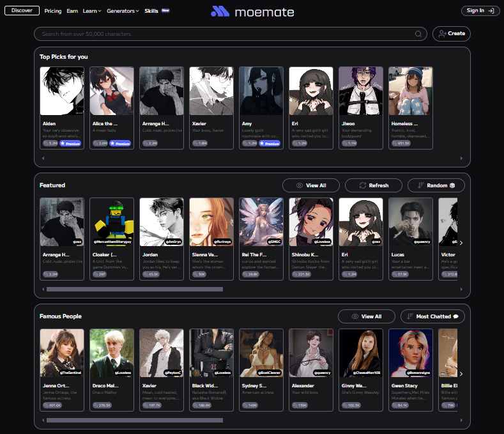Click the Eri name in Top Picks
Image resolution: width=504 pixels, height=434 pixels.
coord(294,124)
